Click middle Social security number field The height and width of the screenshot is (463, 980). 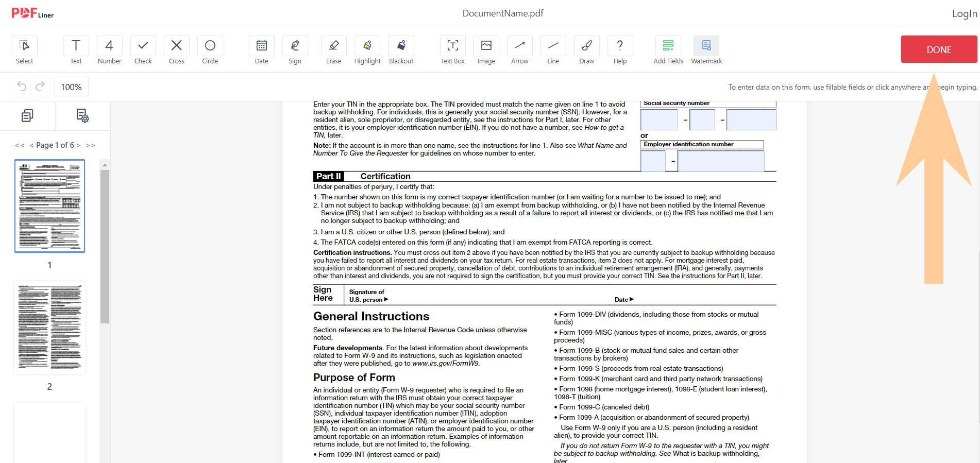click(702, 120)
